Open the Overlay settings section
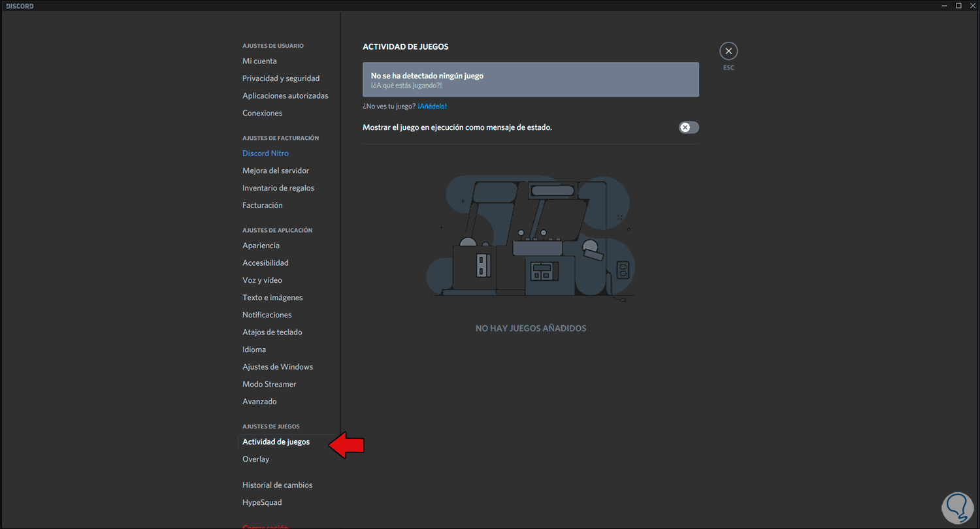980x529 pixels. (x=255, y=459)
